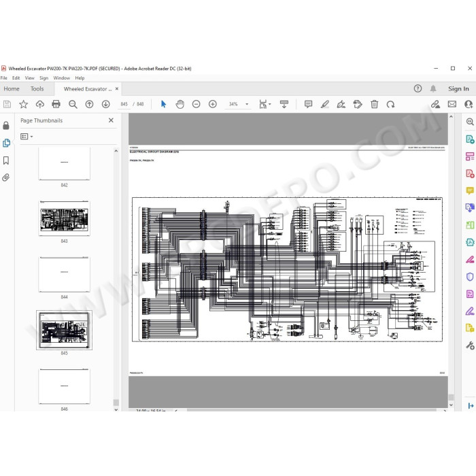Viewport: 476px width, 476px height.
Task: Zoom in with plus button
Action: [x=213, y=105]
